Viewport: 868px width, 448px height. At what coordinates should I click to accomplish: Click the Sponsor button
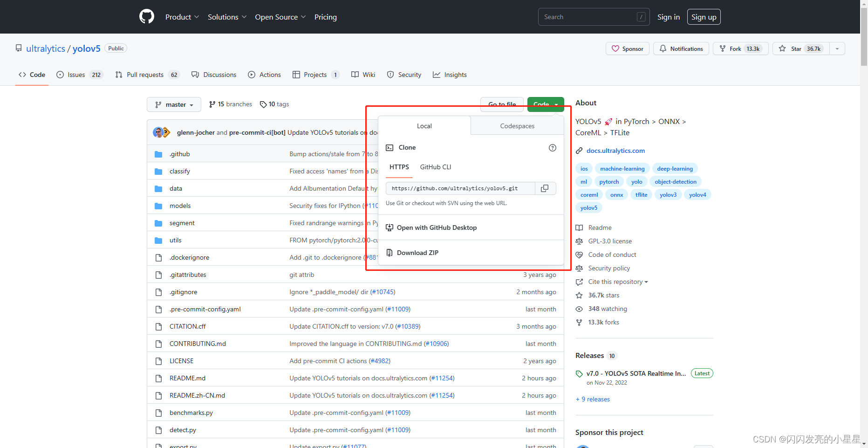pyautogui.click(x=628, y=48)
